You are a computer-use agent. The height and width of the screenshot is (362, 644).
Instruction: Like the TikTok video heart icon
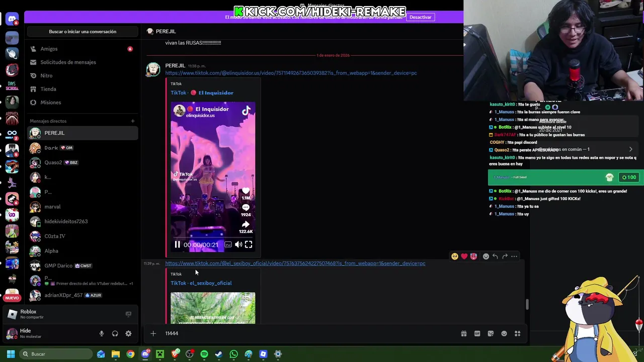246,191
